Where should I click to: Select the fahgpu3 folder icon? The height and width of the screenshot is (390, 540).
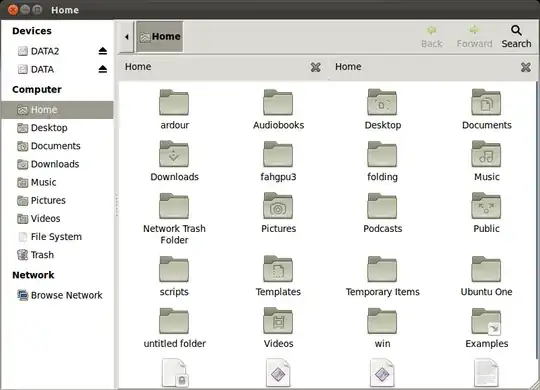pyautogui.click(x=278, y=154)
